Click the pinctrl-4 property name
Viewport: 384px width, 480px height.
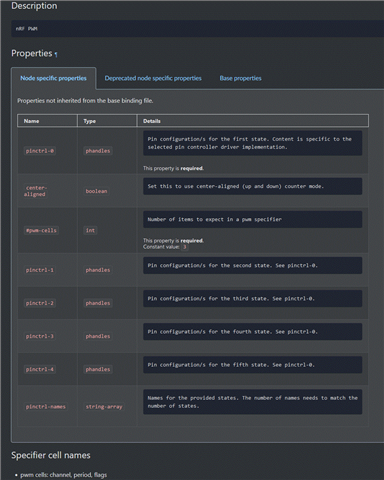pos(40,369)
